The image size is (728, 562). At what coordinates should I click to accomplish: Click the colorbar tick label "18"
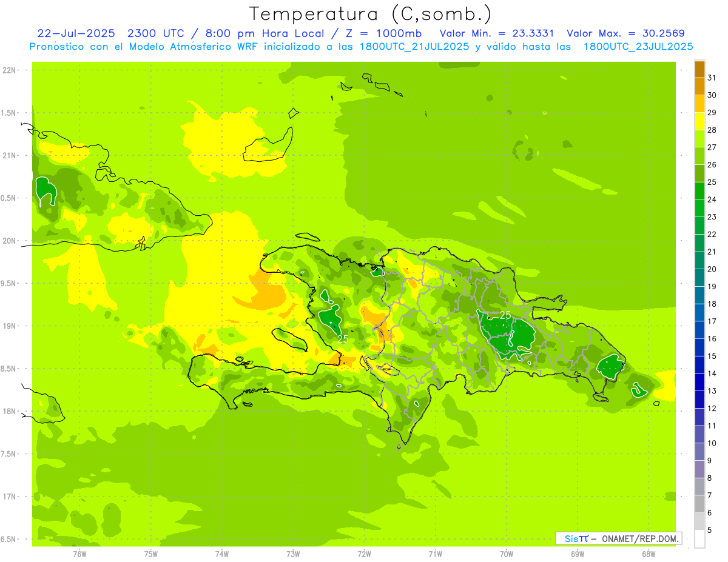pyautogui.click(x=712, y=304)
